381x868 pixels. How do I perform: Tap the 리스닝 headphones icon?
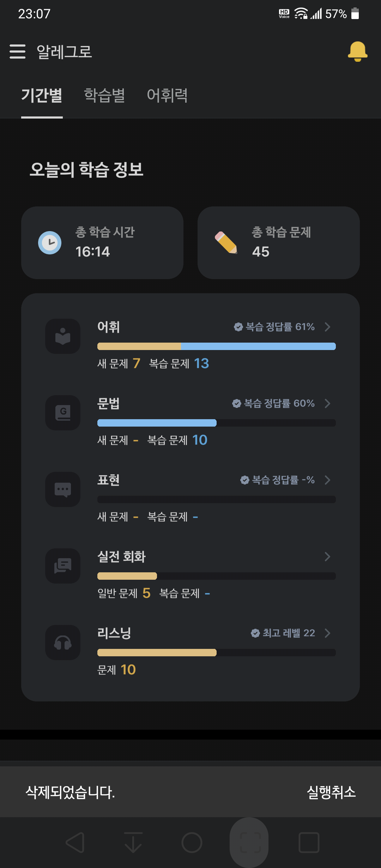tap(63, 643)
